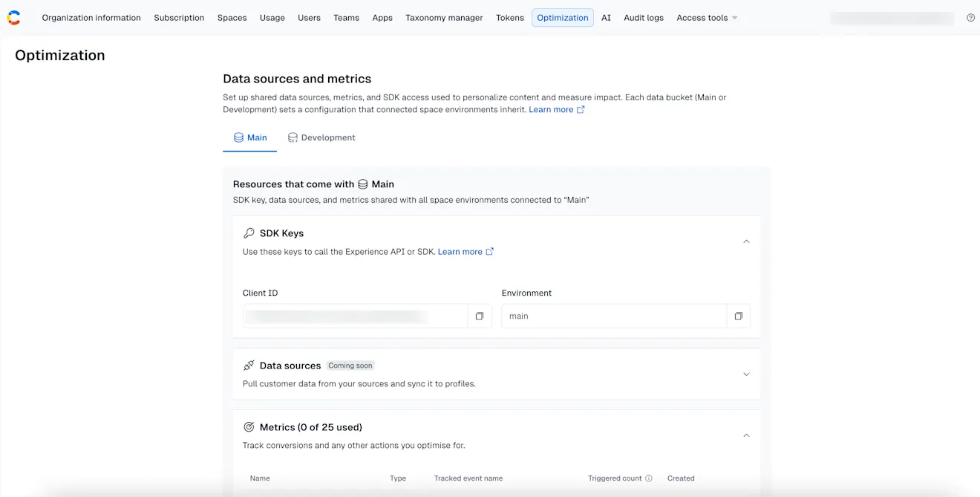Collapse the SDK Keys section
The height and width of the screenshot is (497, 980).
(746, 241)
